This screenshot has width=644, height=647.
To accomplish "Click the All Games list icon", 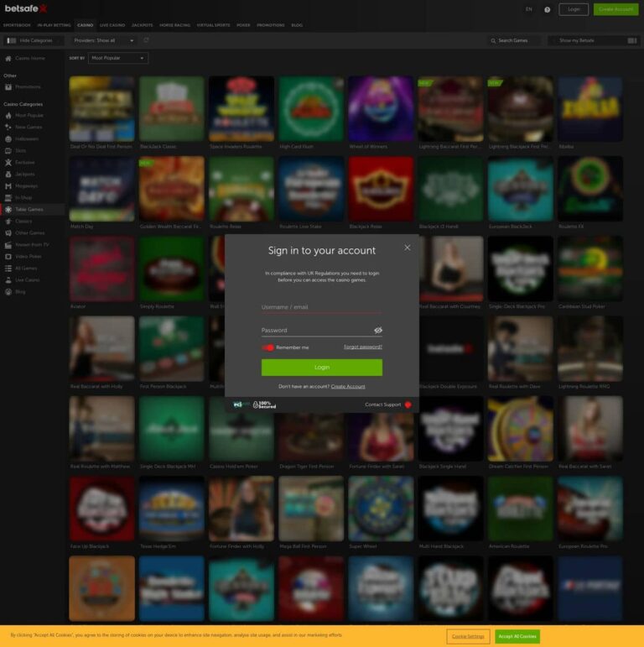I will [x=8, y=269].
